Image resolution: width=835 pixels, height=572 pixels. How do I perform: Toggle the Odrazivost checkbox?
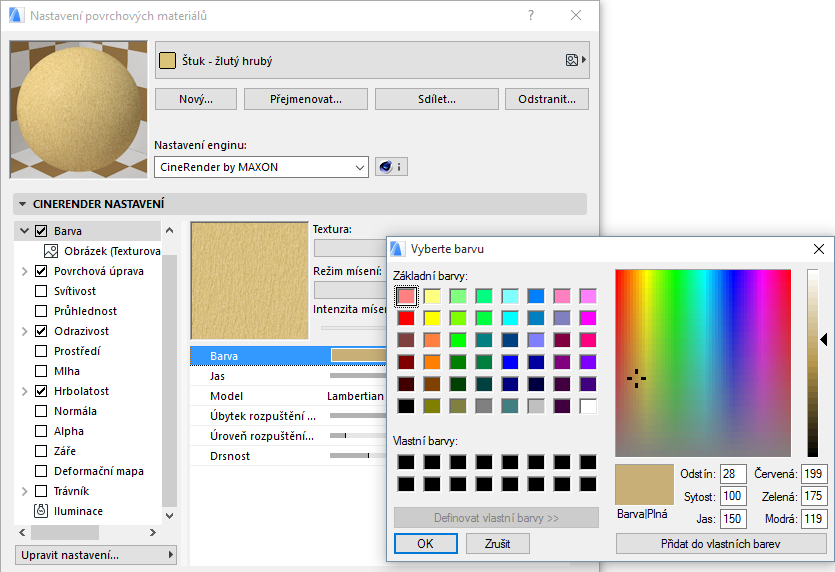41,331
